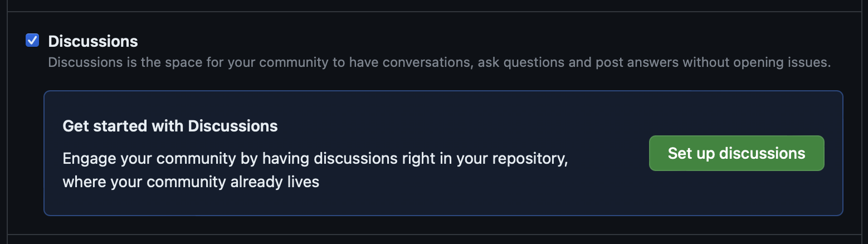This screenshot has width=868, height=244.
Task: Start discussions setup with the green button
Action: [736, 153]
